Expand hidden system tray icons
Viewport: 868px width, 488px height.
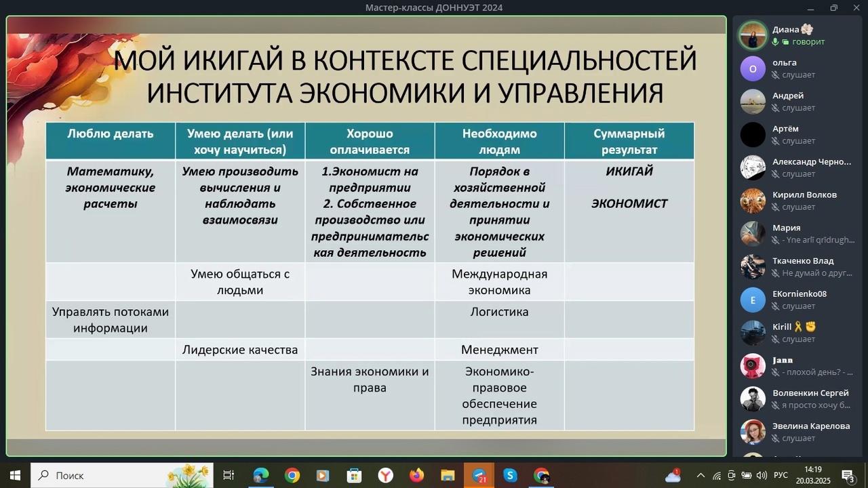(x=701, y=475)
